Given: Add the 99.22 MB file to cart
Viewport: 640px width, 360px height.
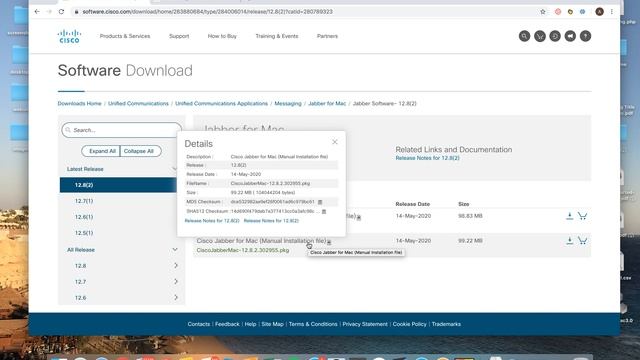Looking at the screenshot, I should click(x=582, y=241).
